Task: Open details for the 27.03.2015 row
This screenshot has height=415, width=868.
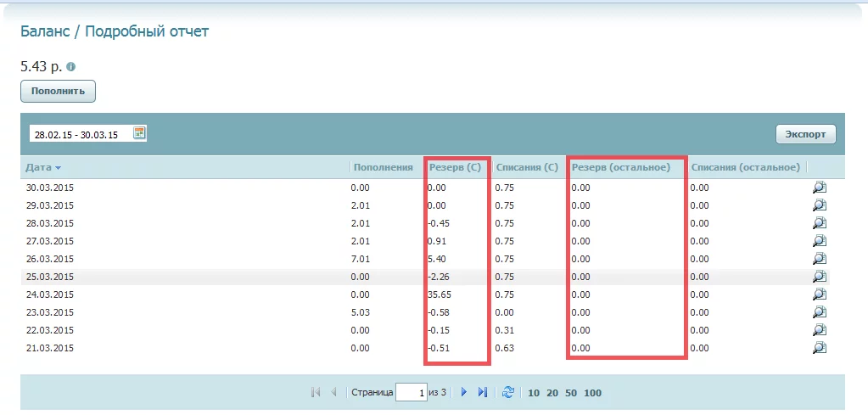Action: click(x=820, y=241)
